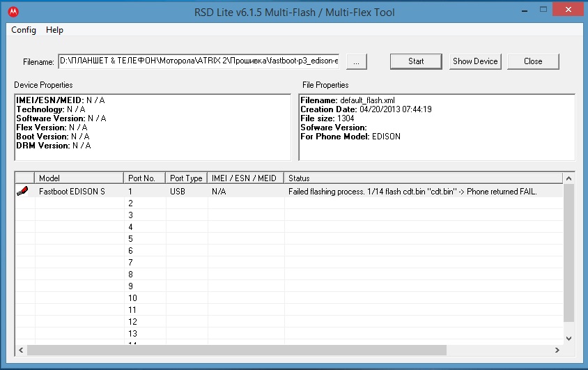Click the vertical scrollbar thumb in device list
This screenshot has height=370, width=588.
click(569, 253)
